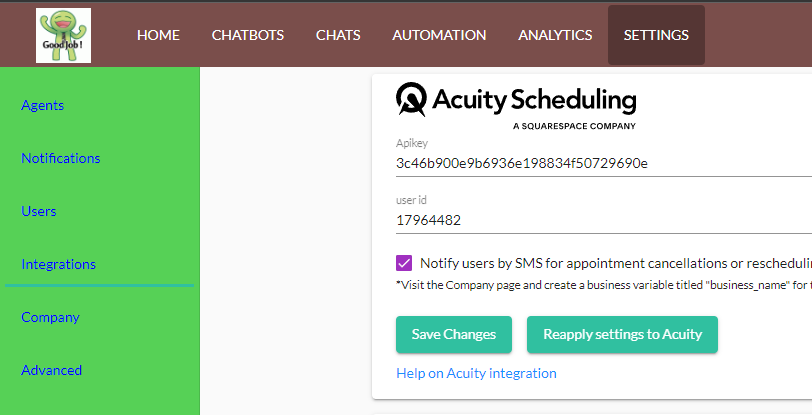Viewport: 812px width, 415px height.
Task: Go to Users in the sidebar
Action: coord(39,211)
